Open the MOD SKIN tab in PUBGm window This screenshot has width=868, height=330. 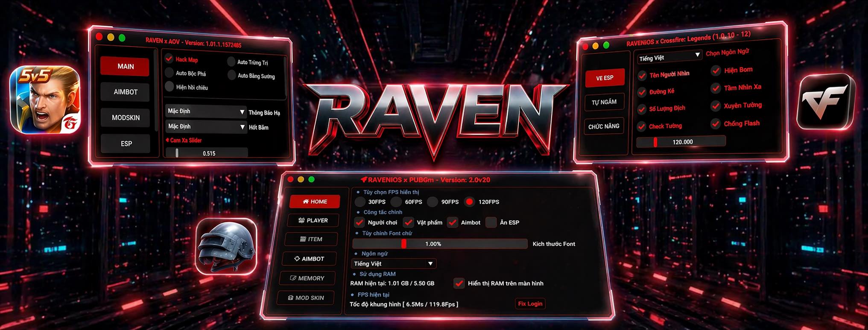coord(306,298)
